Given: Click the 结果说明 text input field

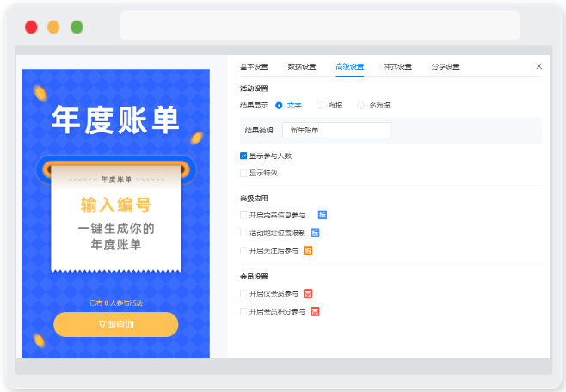Looking at the screenshot, I should [x=337, y=130].
